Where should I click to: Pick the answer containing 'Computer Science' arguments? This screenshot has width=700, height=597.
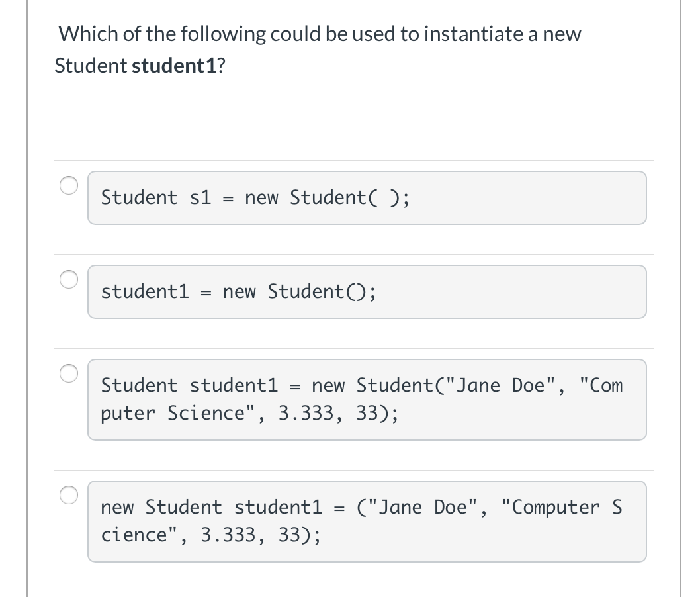pyautogui.click(x=367, y=399)
